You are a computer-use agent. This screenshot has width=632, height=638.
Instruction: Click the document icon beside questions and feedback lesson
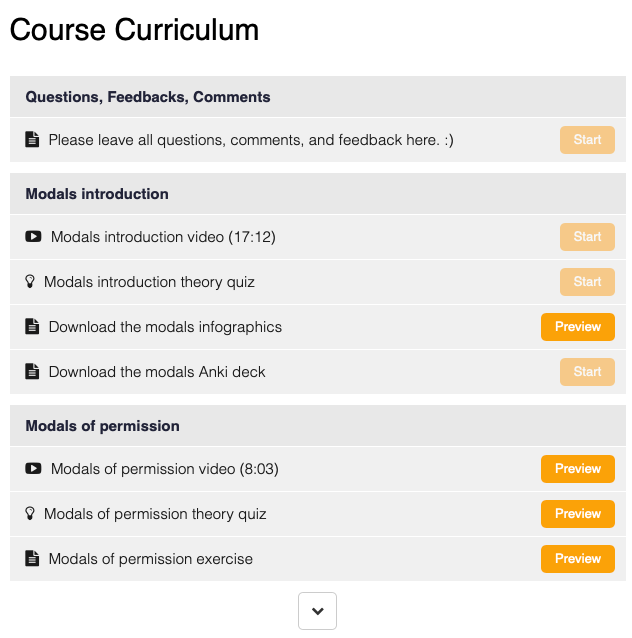click(x=32, y=140)
